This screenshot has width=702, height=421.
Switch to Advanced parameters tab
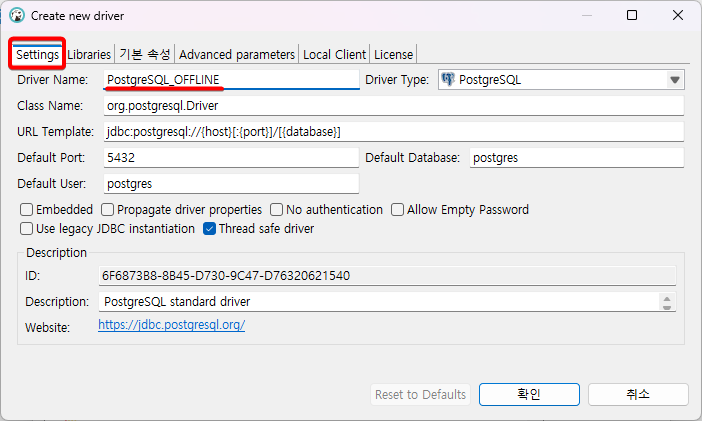click(237, 55)
